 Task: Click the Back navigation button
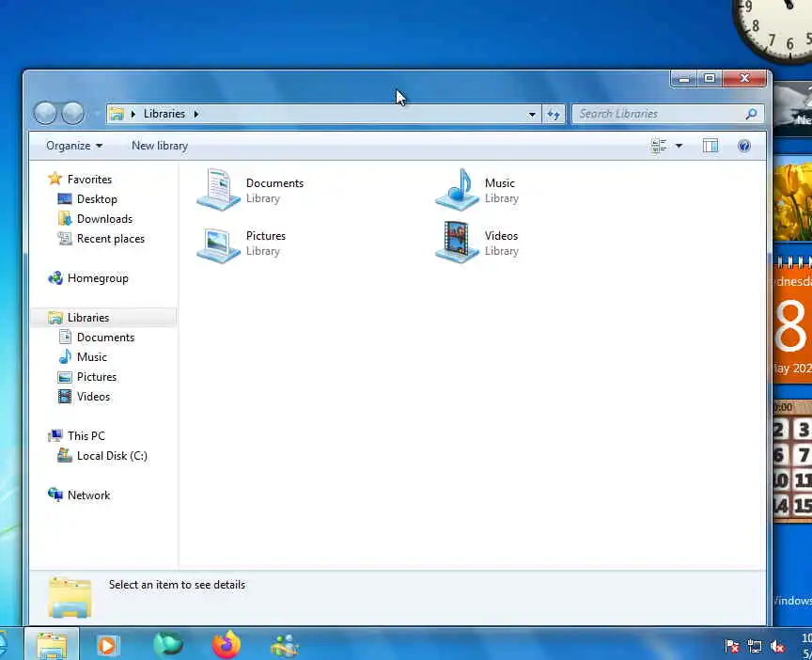point(45,114)
